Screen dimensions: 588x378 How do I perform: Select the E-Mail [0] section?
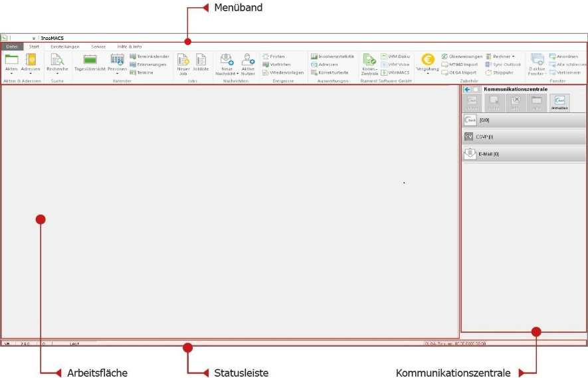524,153
